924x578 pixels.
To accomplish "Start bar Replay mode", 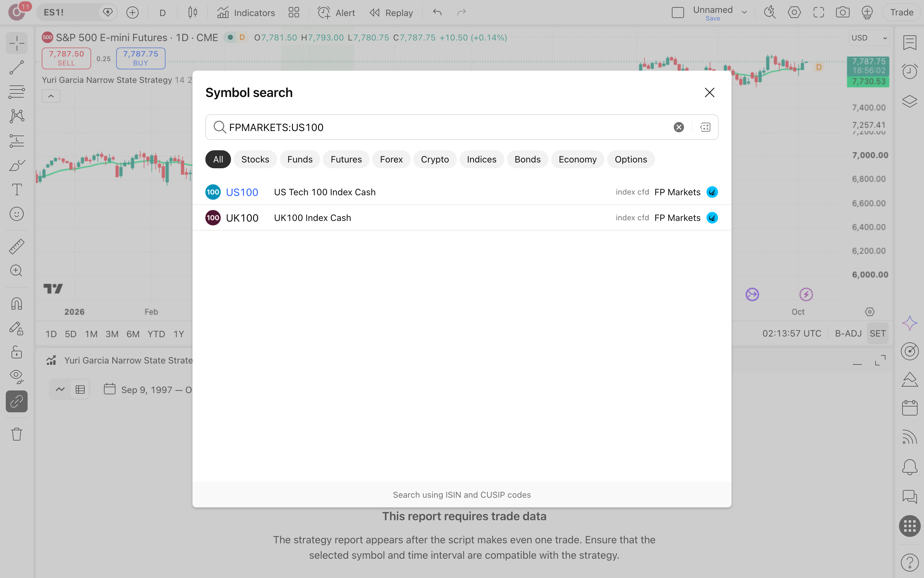I will 391,13.
